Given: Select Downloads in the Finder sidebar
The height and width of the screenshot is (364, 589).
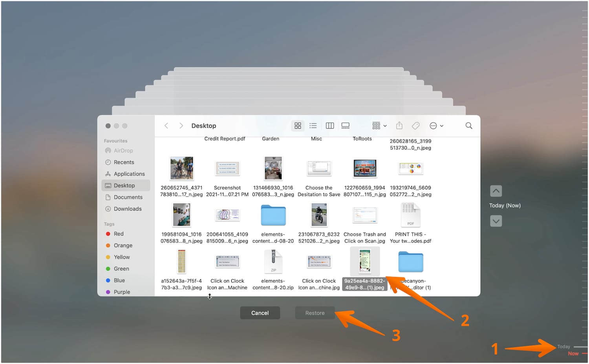Looking at the screenshot, I should pyautogui.click(x=127, y=209).
